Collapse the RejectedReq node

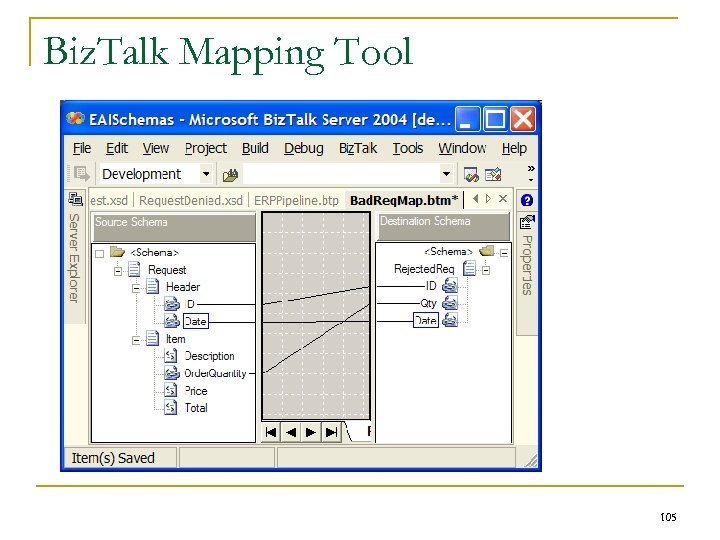click(x=486, y=270)
